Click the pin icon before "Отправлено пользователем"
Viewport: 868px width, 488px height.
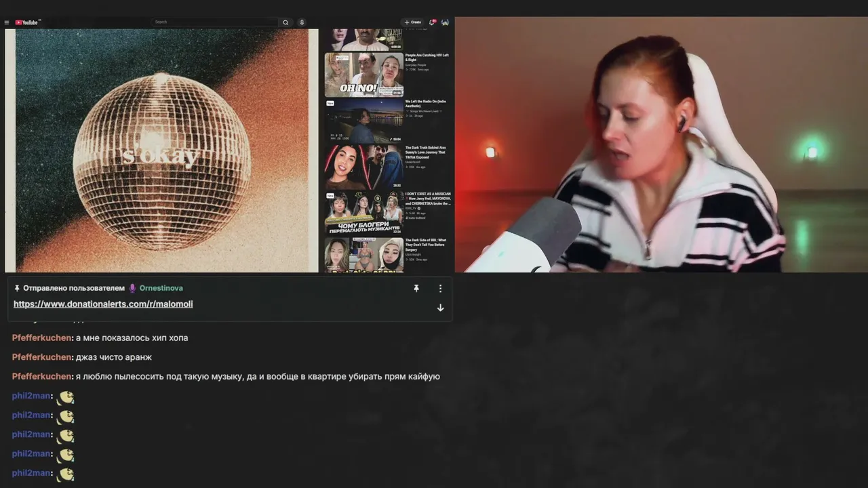pos(17,288)
